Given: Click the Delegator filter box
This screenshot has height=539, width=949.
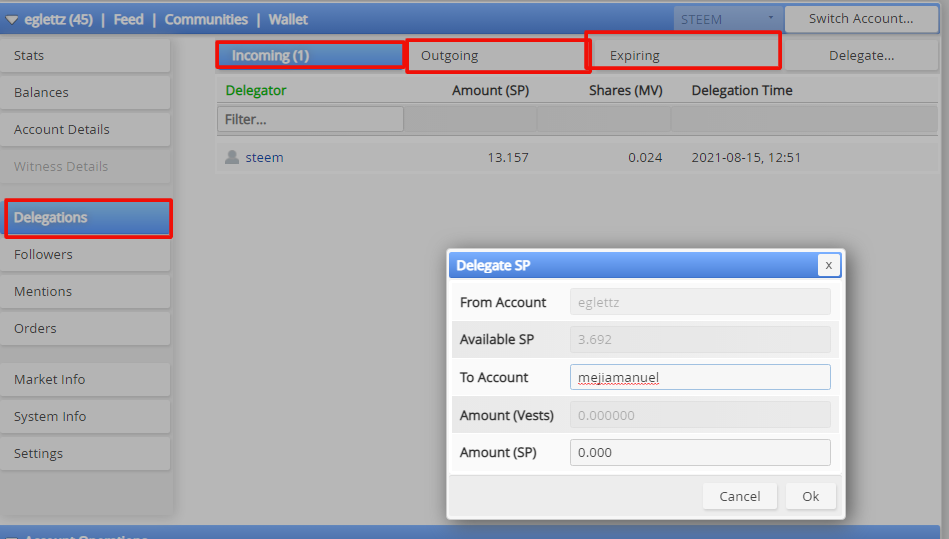Looking at the screenshot, I should pyautogui.click(x=310, y=119).
